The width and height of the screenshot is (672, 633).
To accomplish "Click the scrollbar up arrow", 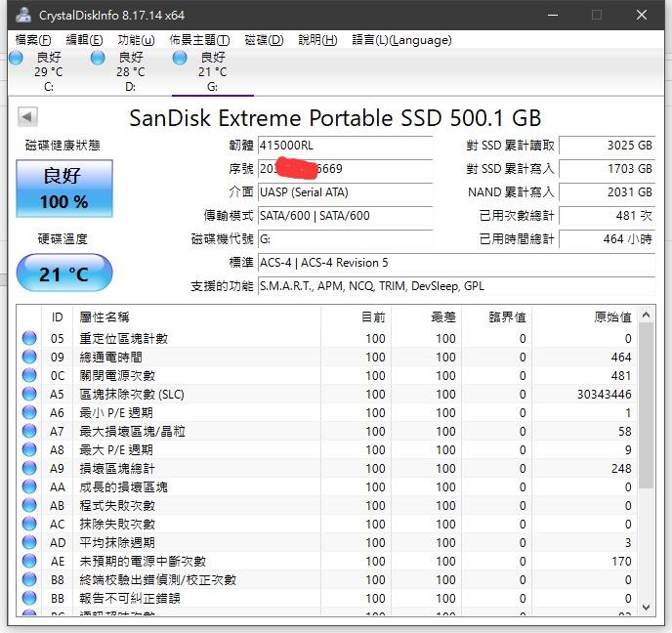I will (x=647, y=315).
